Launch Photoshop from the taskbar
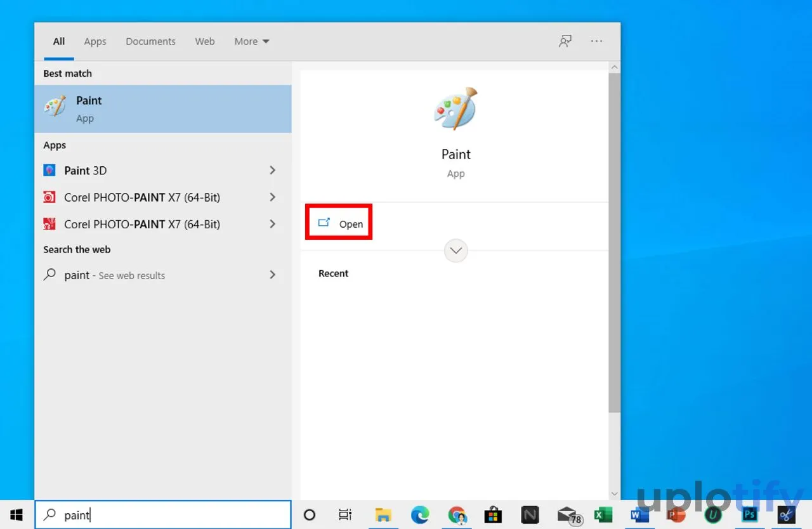This screenshot has height=529, width=812. [750, 515]
